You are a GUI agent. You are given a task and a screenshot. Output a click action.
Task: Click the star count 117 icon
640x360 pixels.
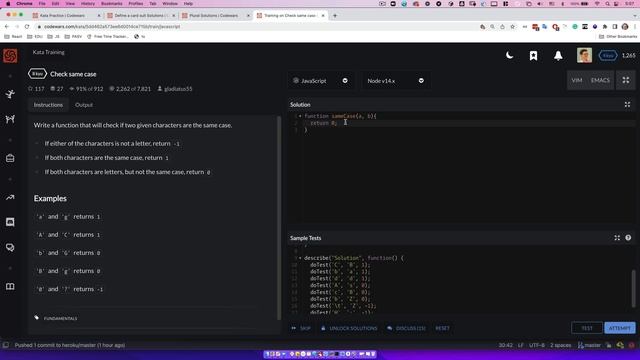[x=30, y=89]
